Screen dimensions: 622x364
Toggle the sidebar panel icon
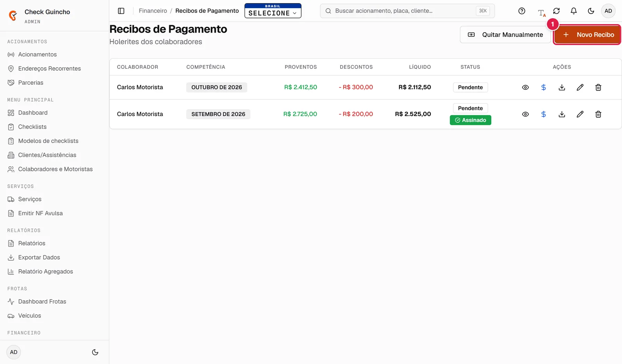pos(121,11)
